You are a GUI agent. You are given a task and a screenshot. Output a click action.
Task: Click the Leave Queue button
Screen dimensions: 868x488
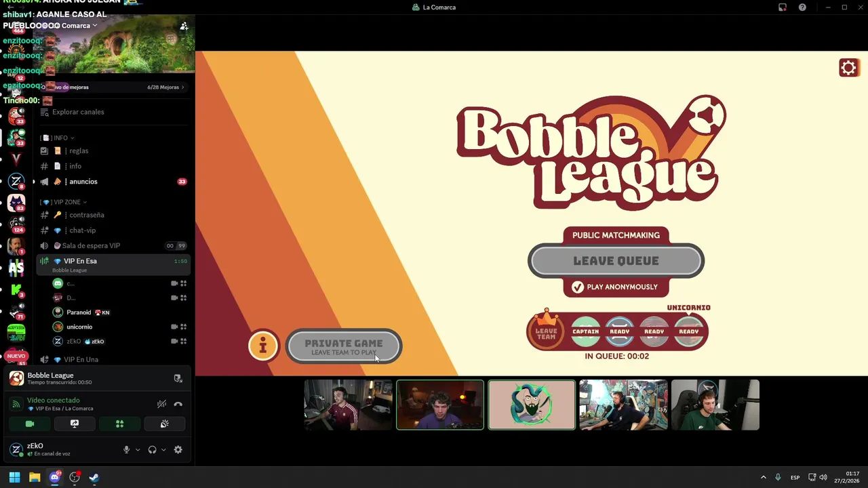pos(616,261)
